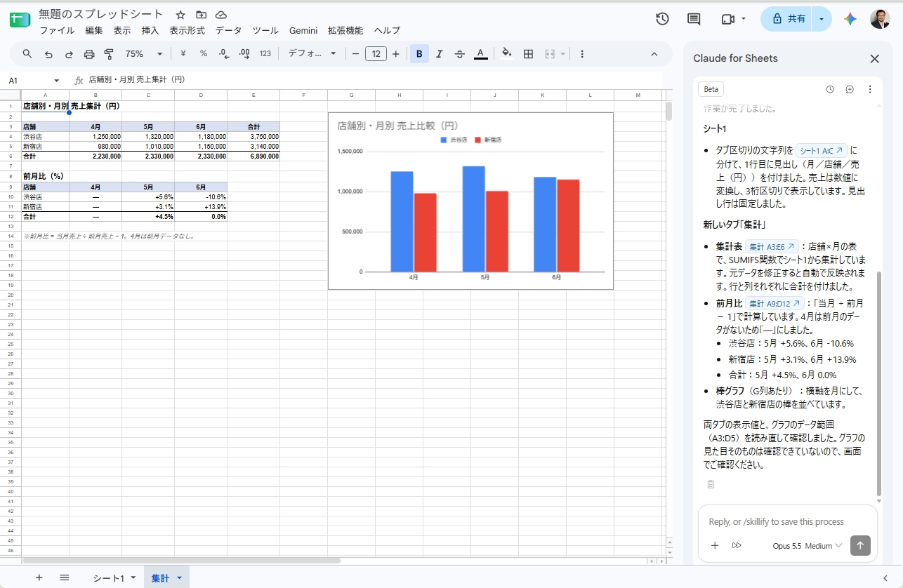Collapse the toolbar with chevron
This screenshot has height=588, width=903.
pyautogui.click(x=654, y=54)
